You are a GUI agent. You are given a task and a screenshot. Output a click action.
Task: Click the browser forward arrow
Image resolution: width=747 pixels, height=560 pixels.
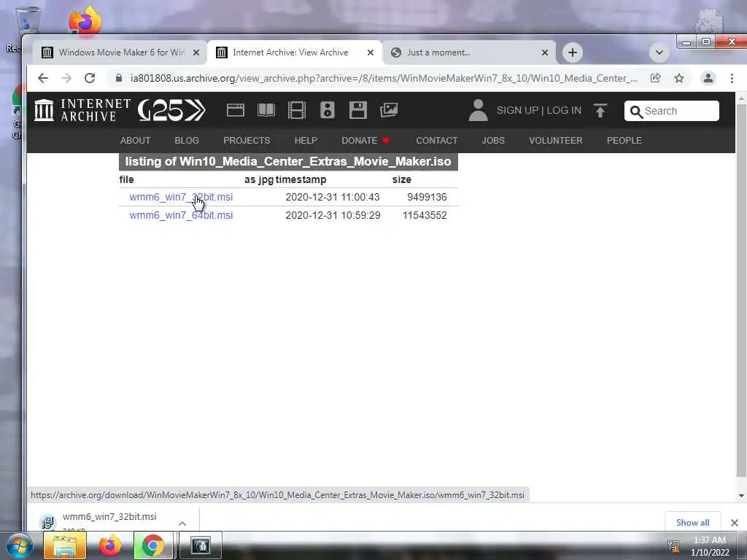[66, 78]
